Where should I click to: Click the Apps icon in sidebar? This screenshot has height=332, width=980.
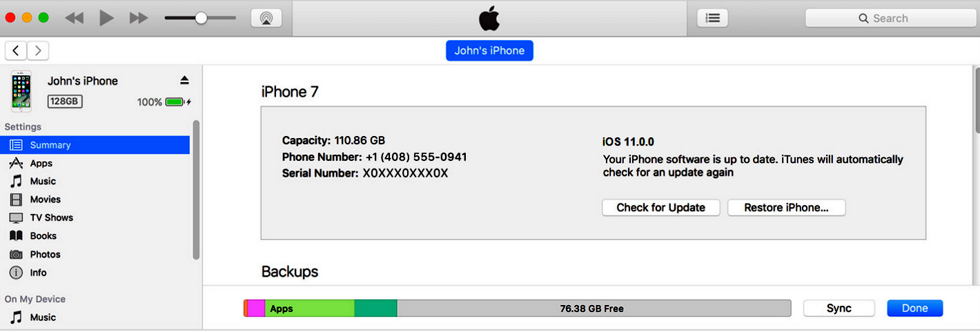click(16, 164)
